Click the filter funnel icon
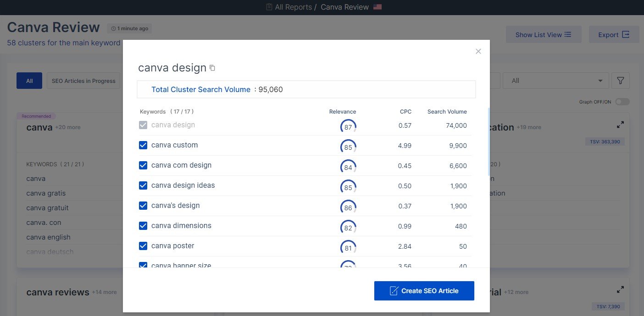The image size is (644, 316). tap(620, 81)
